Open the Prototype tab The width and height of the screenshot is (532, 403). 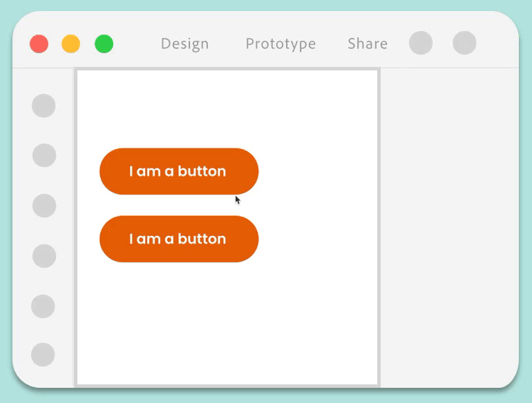tap(281, 44)
